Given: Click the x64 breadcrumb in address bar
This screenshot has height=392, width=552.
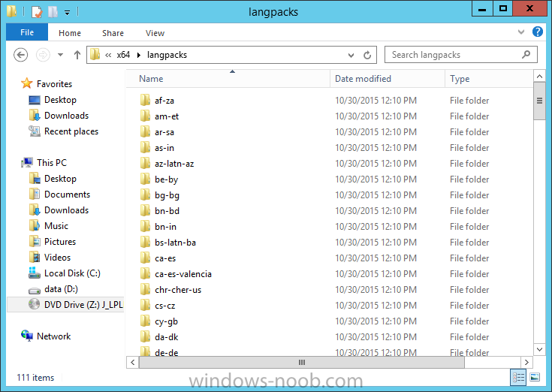Looking at the screenshot, I should 123,55.
